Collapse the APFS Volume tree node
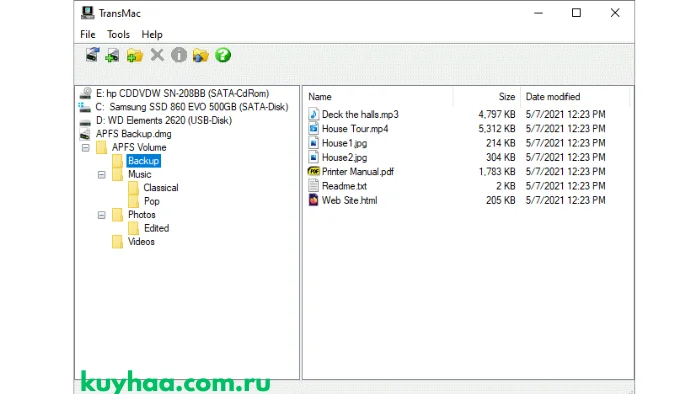Image resolution: width=700 pixels, height=394 pixels. click(x=86, y=148)
